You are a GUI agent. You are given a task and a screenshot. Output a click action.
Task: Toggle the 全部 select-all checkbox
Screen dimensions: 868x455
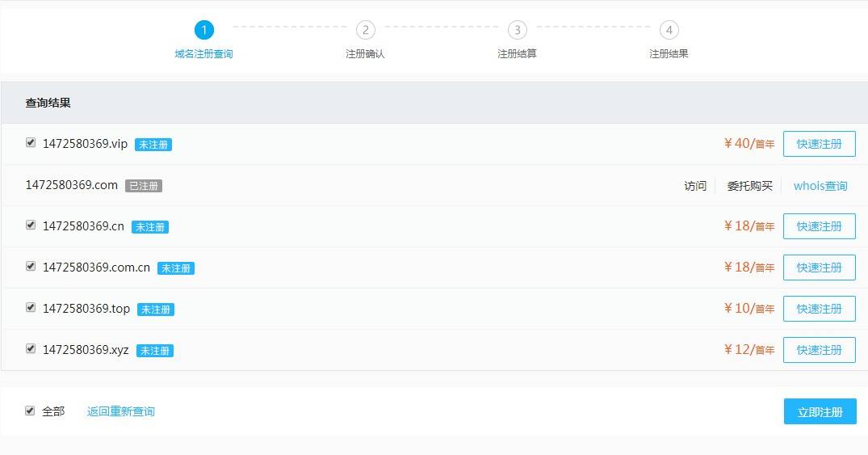(x=30, y=411)
